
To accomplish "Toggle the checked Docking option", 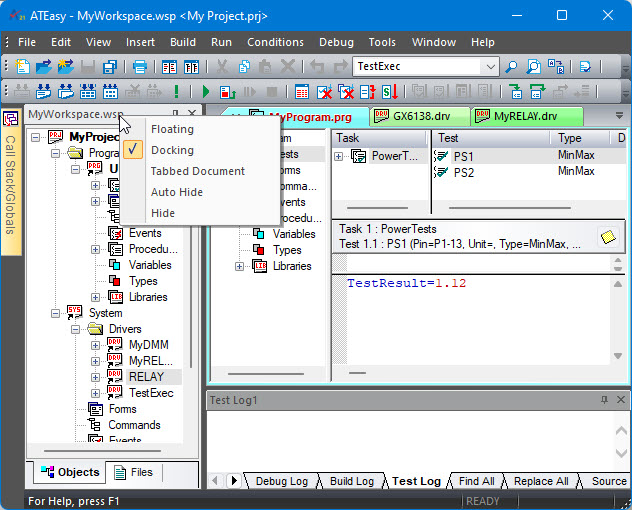I will [x=172, y=150].
